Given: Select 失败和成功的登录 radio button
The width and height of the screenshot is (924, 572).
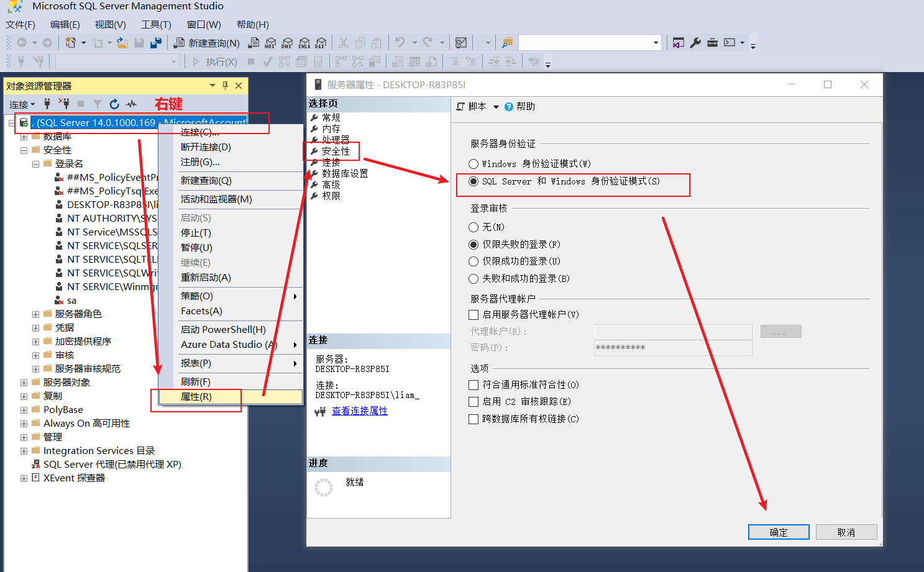Looking at the screenshot, I should click(x=473, y=279).
